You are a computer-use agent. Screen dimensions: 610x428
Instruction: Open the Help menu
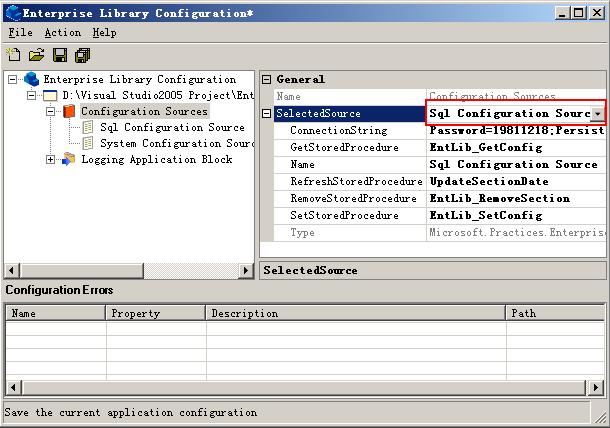coord(104,33)
